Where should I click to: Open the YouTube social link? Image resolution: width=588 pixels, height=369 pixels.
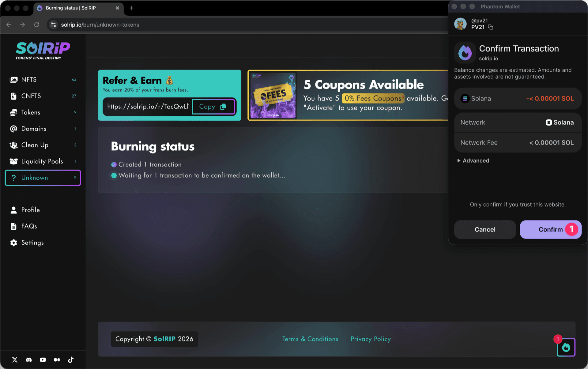pos(43,360)
